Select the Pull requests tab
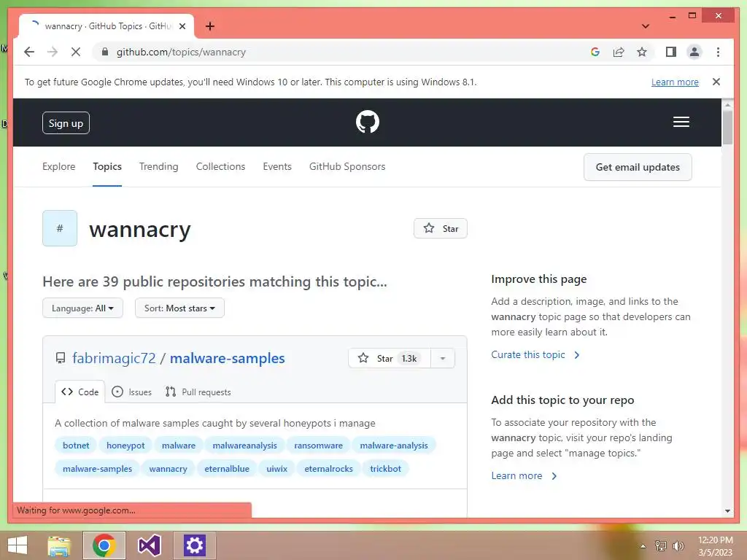 click(x=198, y=392)
